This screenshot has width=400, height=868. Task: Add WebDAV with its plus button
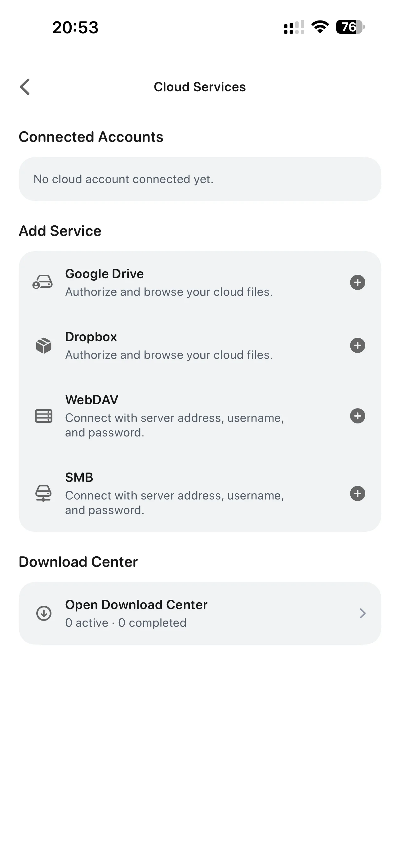pyautogui.click(x=358, y=416)
